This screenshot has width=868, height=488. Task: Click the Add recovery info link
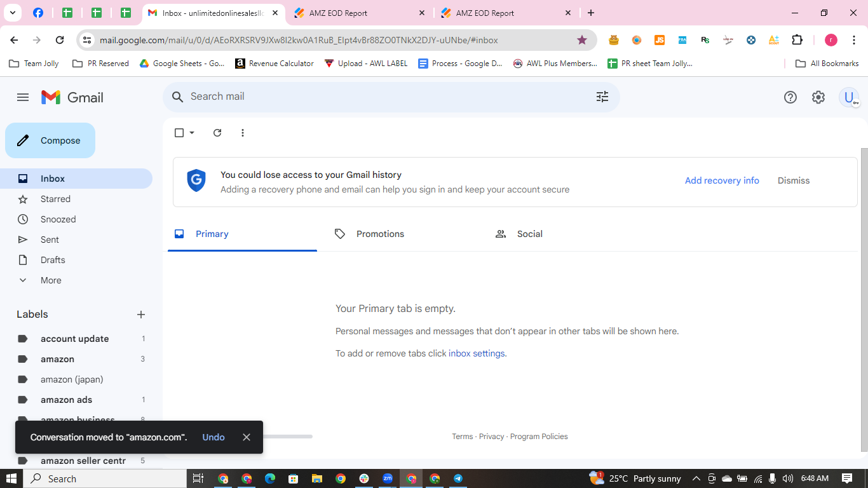tap(722, 180)
